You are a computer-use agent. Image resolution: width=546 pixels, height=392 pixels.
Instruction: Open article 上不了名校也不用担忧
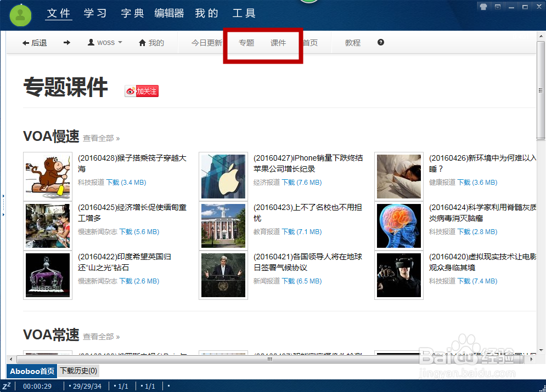point(308,213)
